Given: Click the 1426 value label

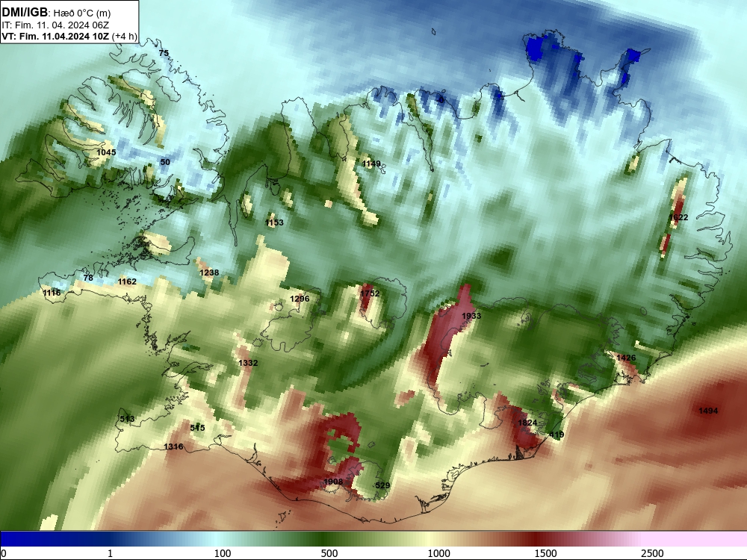Looking at the screenshot, I should pyautogui.click(x=626, y=358).
